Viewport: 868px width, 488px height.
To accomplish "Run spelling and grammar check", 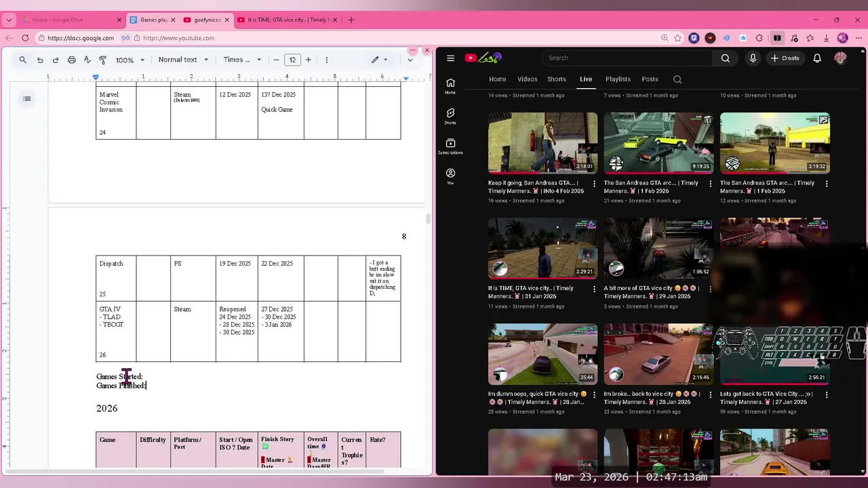I will pos(87,60).
